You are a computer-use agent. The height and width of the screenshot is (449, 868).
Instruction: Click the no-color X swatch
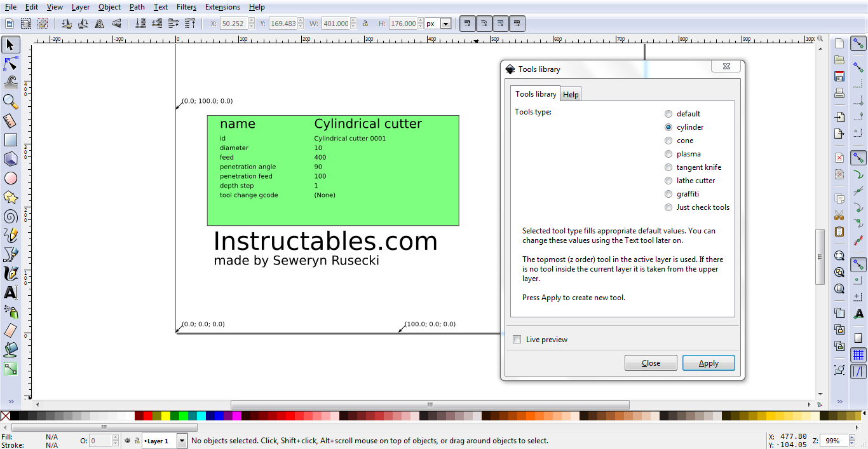click(5, 416)
